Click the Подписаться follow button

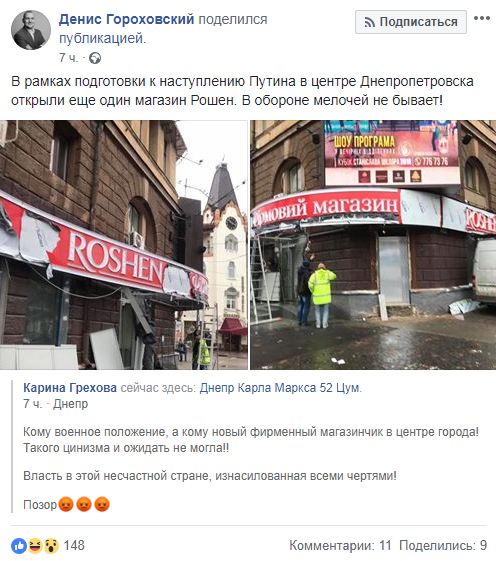[x=411, y=22]
